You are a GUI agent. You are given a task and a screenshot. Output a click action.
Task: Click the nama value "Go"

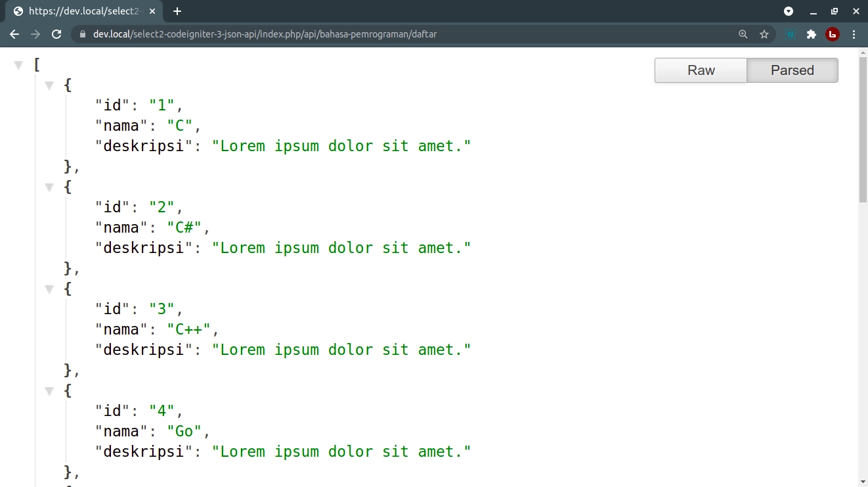click(x=184, y=431)
